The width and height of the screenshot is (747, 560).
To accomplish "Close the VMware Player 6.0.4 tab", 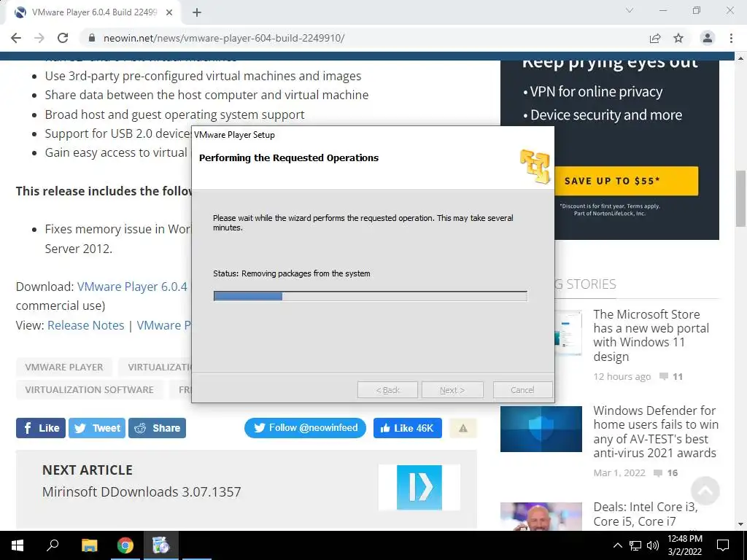I will click(169, 13).
